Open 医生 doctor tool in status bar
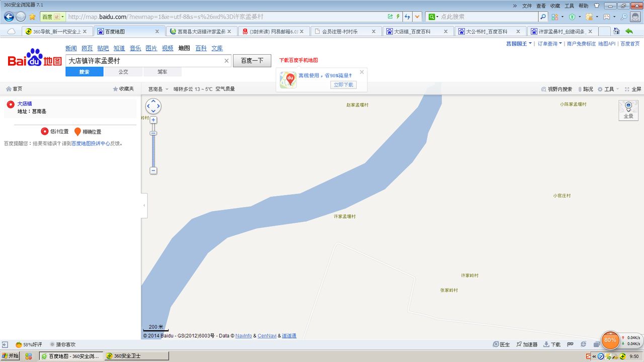 pos(501,344)
